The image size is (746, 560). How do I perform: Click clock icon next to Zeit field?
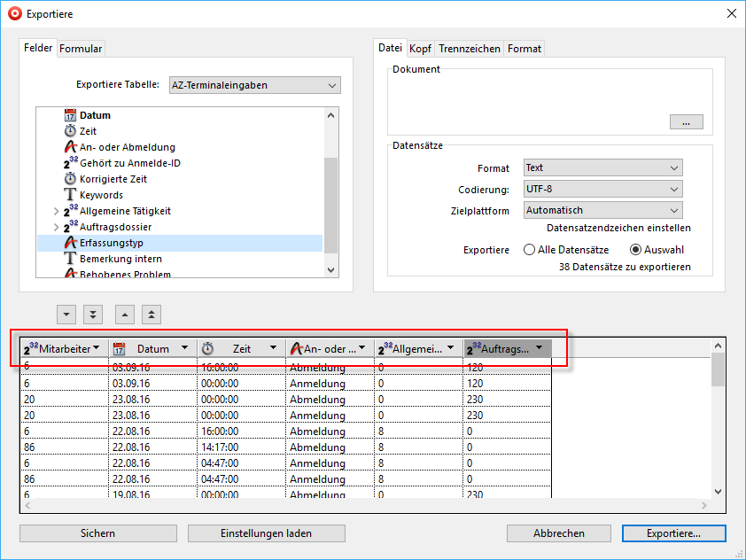pyautogui.click(x=71, y=131)
